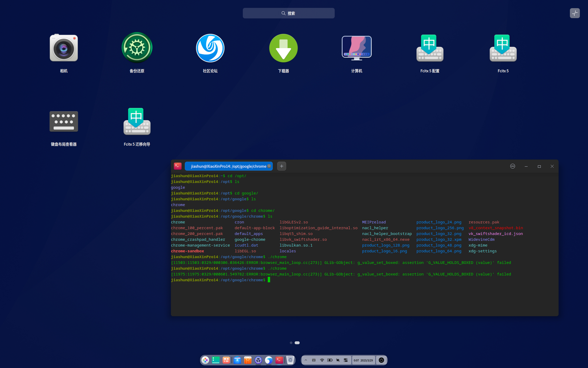Add a new terminal tab
588x368 pixels.
281,166
